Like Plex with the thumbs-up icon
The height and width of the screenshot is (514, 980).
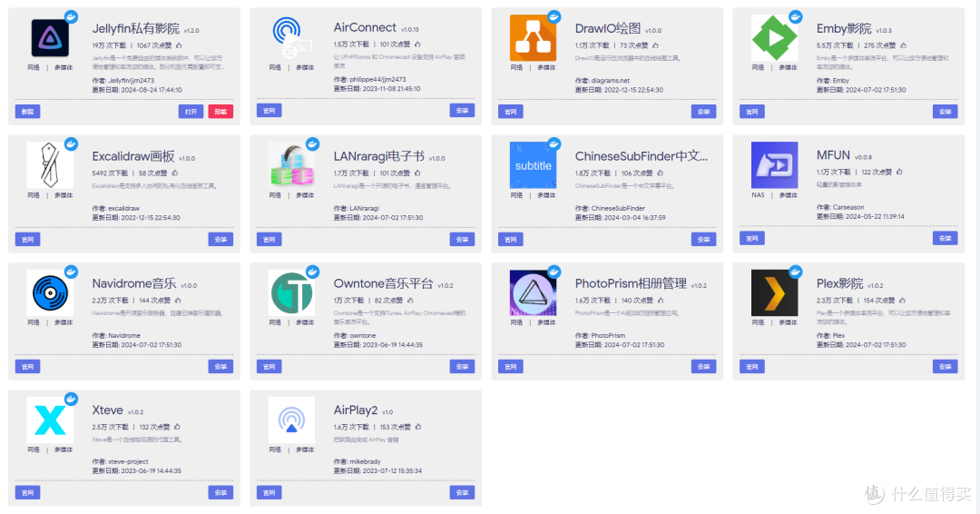point(903,301)
